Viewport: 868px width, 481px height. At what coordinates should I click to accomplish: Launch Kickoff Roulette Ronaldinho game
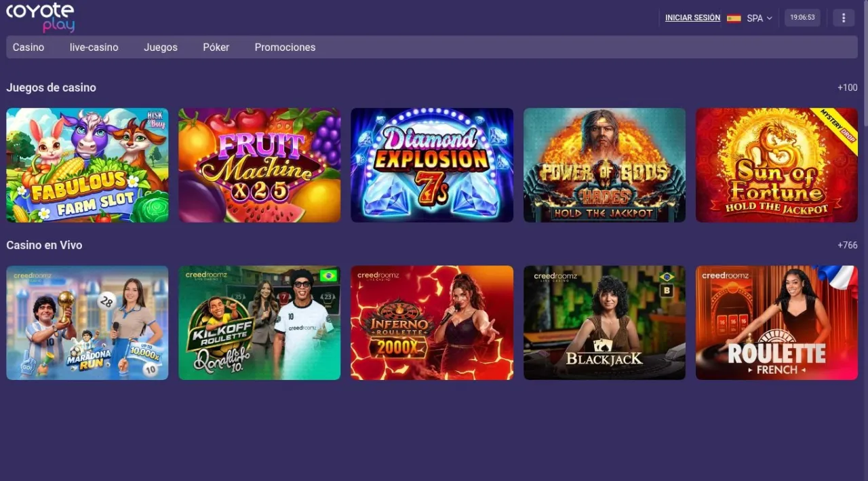[260, 322]
